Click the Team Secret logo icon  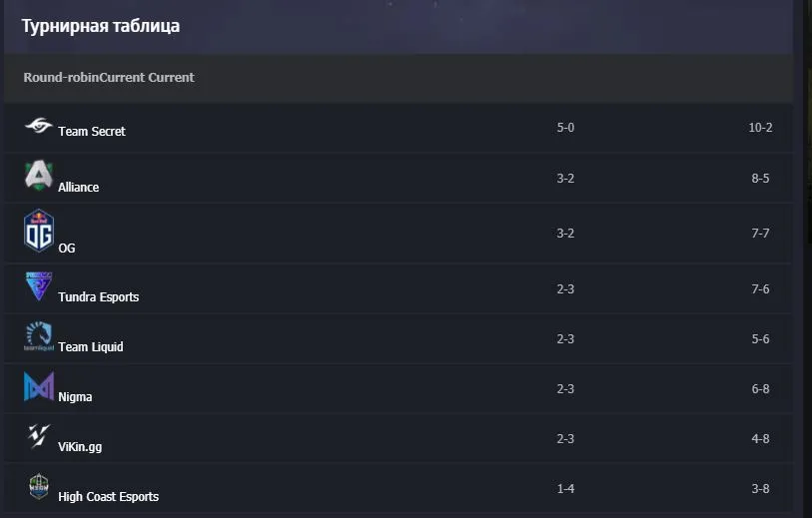[x=39, y=125]
